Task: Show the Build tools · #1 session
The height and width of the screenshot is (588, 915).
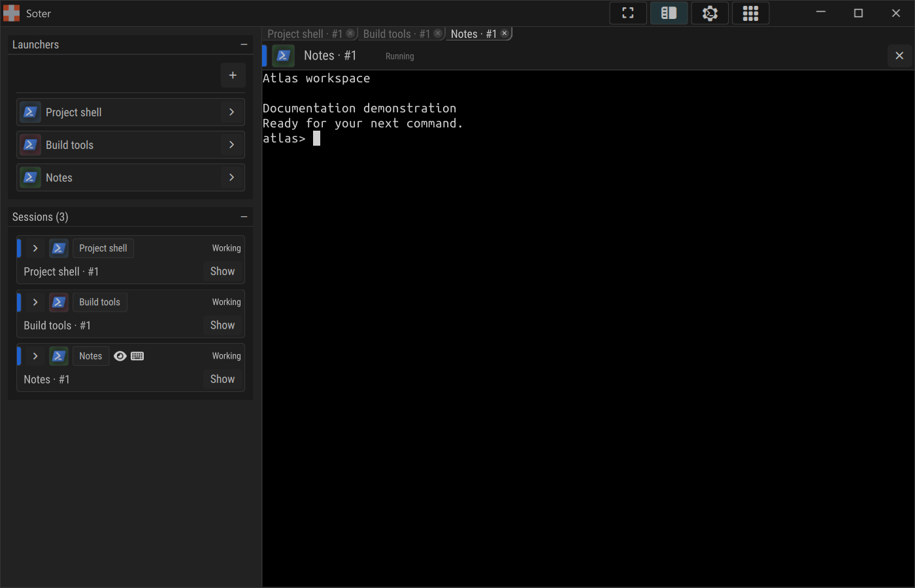Action: click(222, 325)
